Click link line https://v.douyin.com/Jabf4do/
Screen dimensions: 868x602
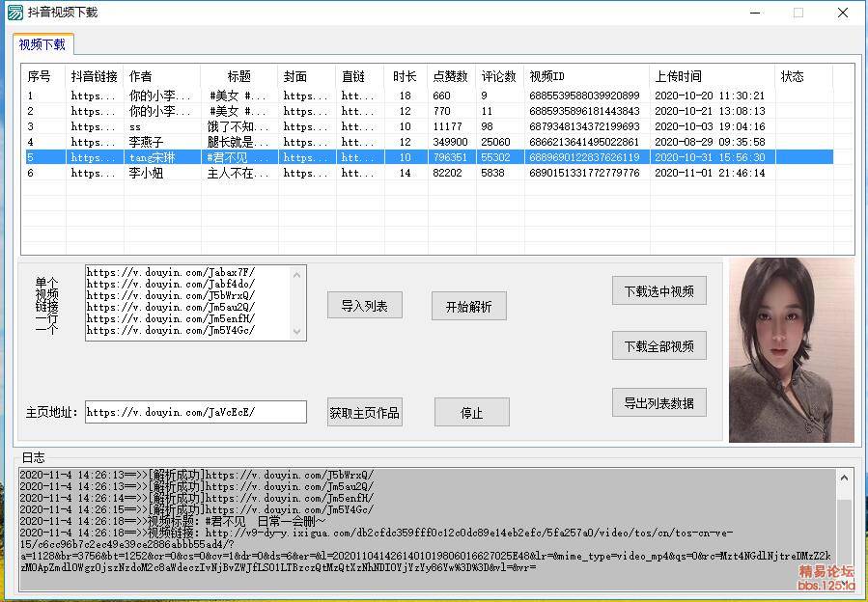pos(171,284)
